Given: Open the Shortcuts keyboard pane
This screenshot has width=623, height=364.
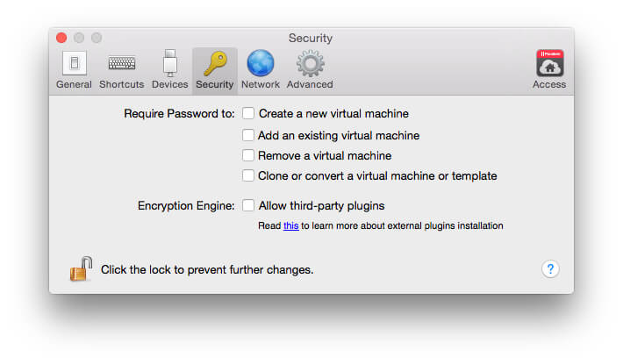Looking at the screenshot, I should (122, 70).
